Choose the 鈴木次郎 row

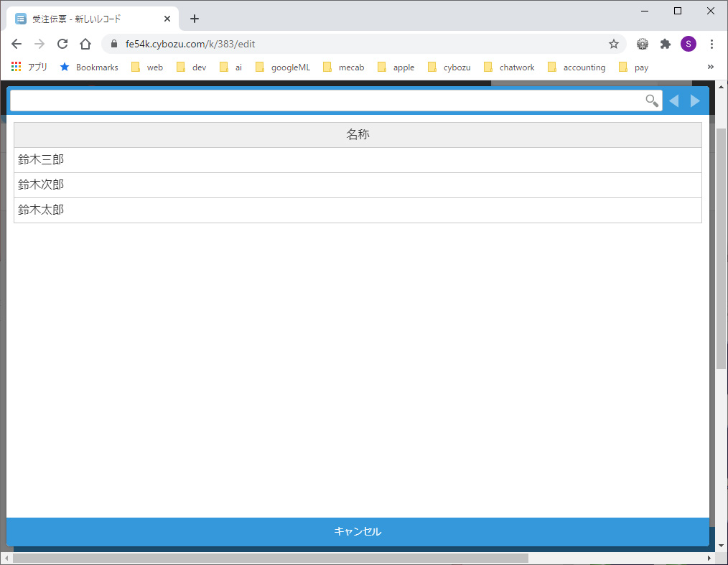pyautogui.click(x=358, y=185)
